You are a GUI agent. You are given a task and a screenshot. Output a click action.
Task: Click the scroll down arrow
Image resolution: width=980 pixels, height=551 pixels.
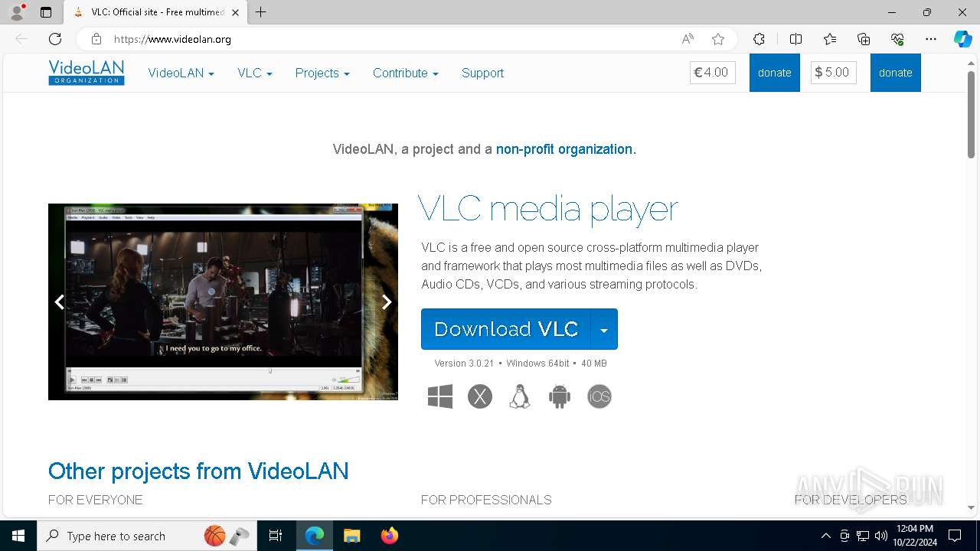971,508
